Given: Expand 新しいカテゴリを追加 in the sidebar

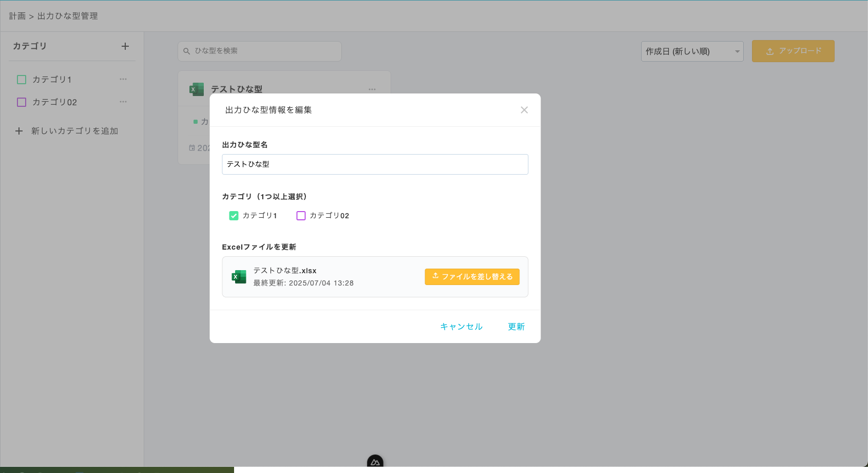Looking at the screenshot, I should [x=67, y=130].
